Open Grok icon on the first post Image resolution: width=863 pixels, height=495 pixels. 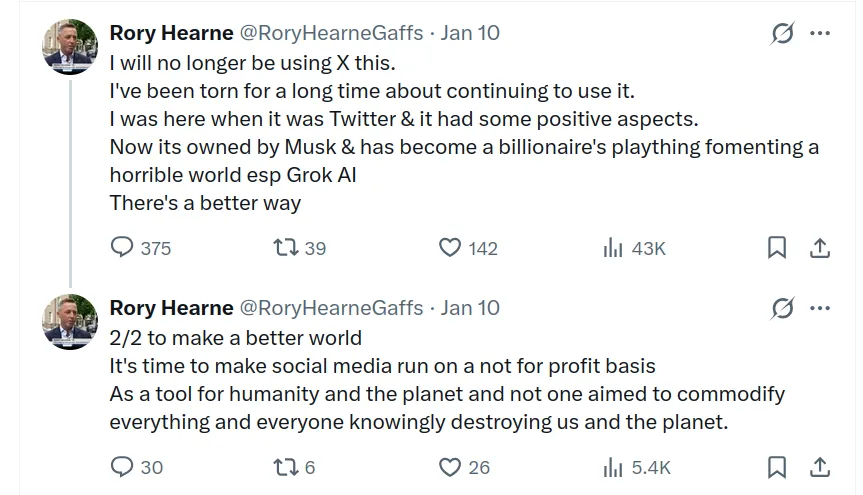[x=782, y=33]
